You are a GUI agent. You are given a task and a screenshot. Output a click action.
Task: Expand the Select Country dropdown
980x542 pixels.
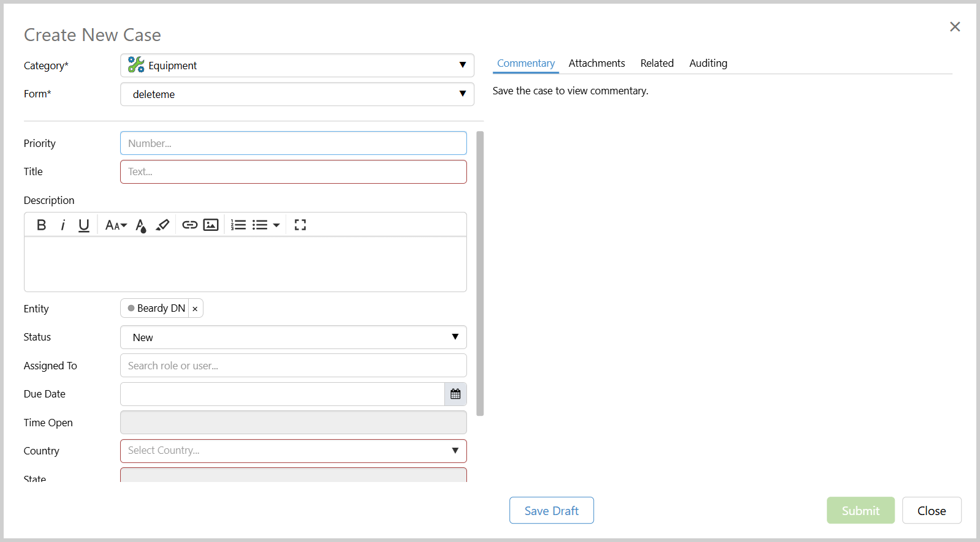tap(293, 451)
